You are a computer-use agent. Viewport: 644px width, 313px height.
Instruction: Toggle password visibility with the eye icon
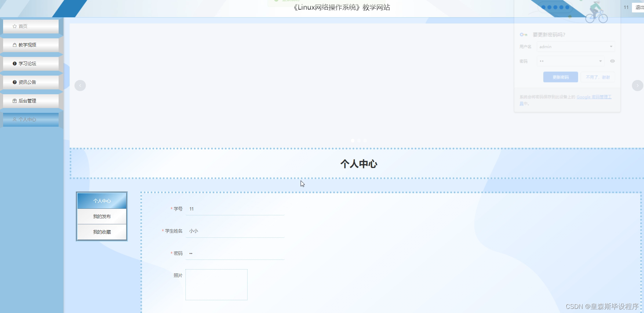coord(612,61)
